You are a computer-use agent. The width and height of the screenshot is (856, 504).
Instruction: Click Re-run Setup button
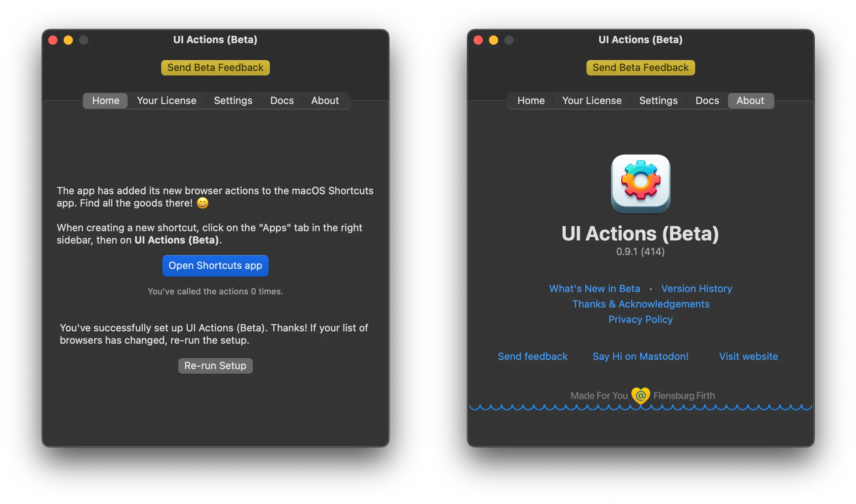(215, 365)
